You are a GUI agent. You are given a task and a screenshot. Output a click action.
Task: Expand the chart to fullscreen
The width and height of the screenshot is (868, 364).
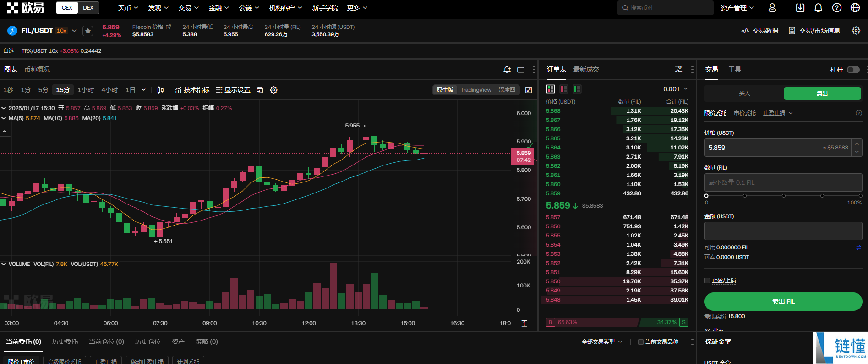pos(529,90)
